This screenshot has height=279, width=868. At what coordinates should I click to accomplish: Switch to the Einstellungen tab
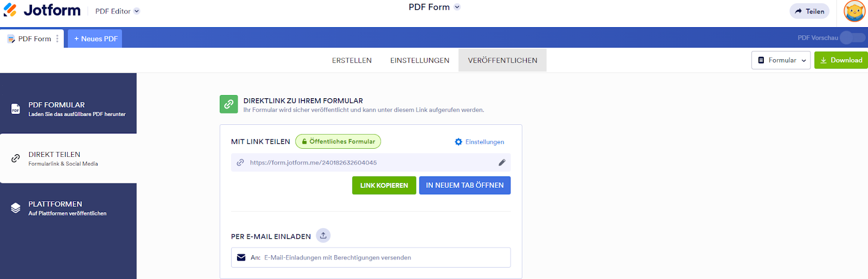419,60
